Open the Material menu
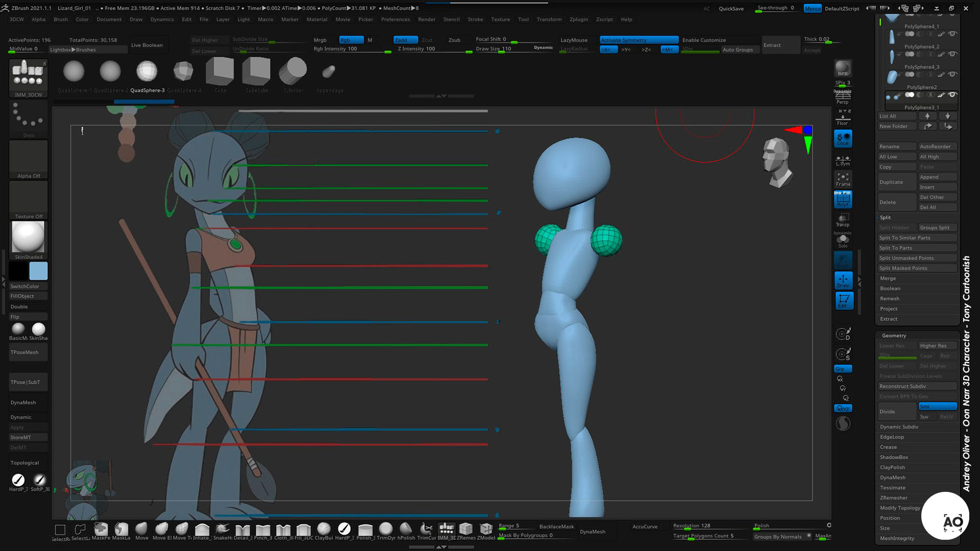980x551 pixels. (x=317, y=19)
